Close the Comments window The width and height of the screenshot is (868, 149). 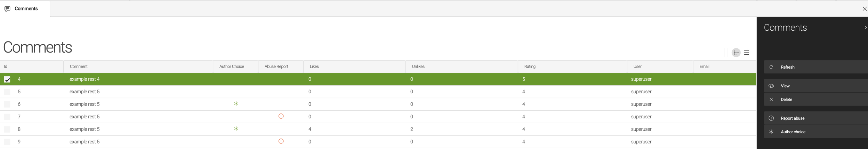(864, 9)
